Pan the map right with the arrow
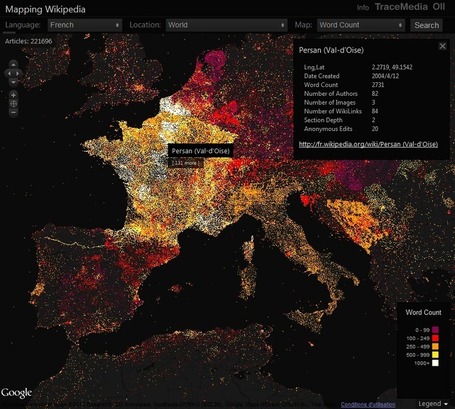This screenshot has width=455, height=409. [18, 73]
